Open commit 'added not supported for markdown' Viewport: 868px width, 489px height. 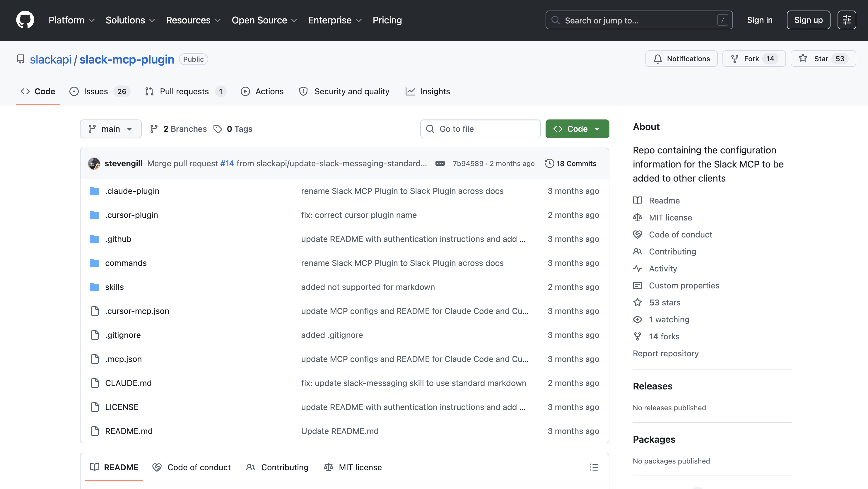point(368,287)
